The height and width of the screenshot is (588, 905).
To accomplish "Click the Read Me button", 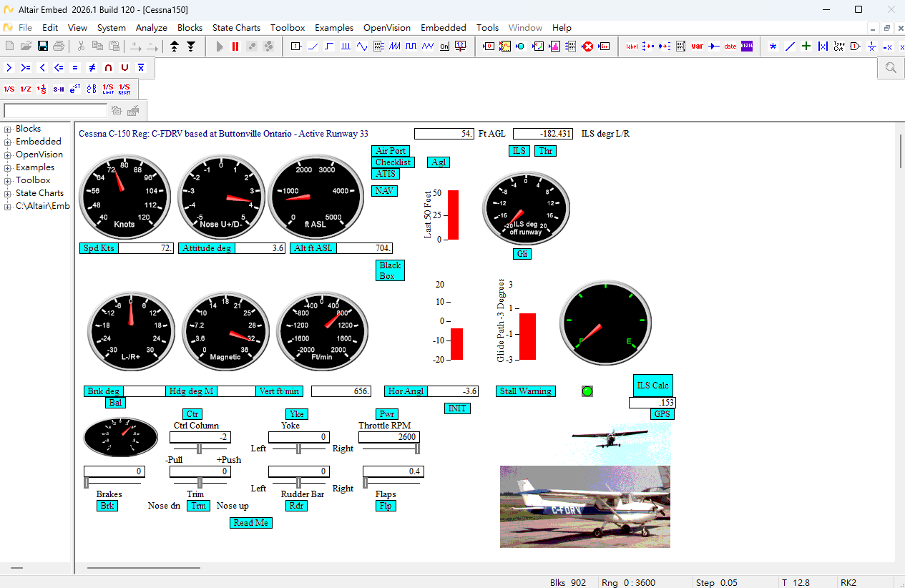I will [x=251, y=523].
